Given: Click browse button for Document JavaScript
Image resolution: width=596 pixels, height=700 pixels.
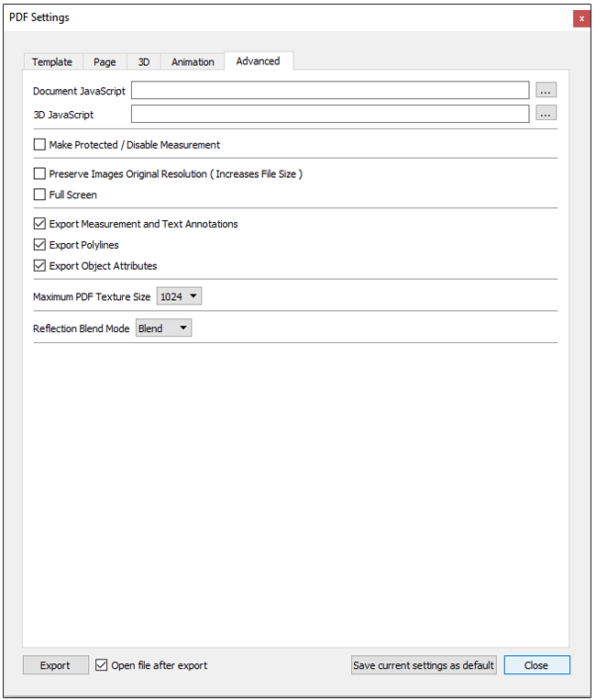Looking at the screenshot, I should 546,90.
